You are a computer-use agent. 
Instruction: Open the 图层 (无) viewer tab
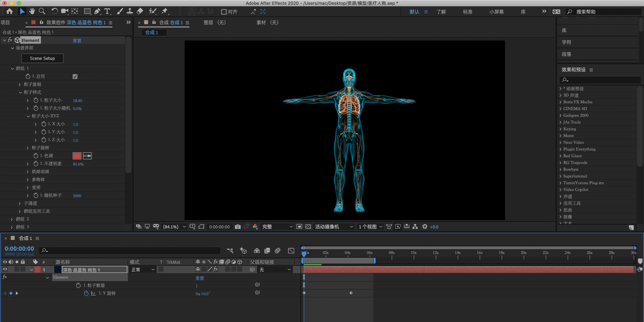215,22
